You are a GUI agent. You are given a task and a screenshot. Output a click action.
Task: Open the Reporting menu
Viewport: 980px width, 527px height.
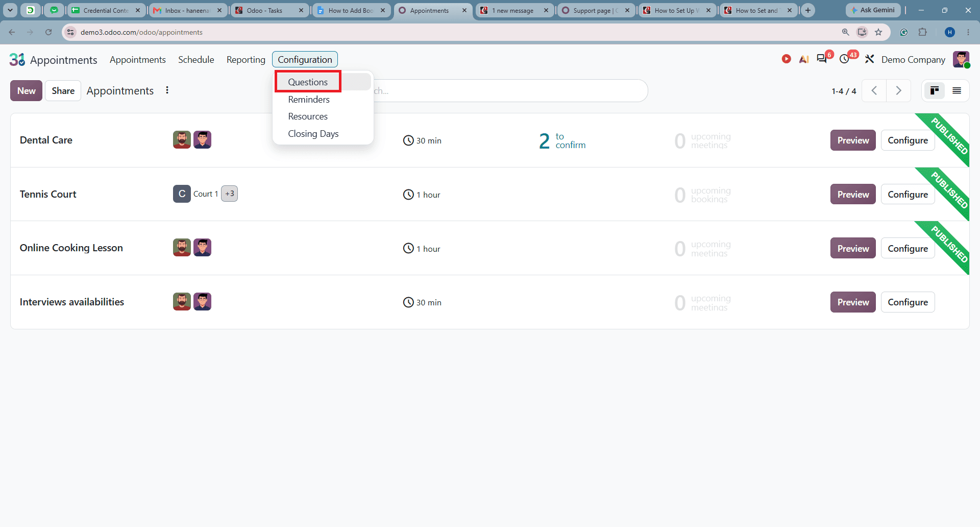[246, 59]
